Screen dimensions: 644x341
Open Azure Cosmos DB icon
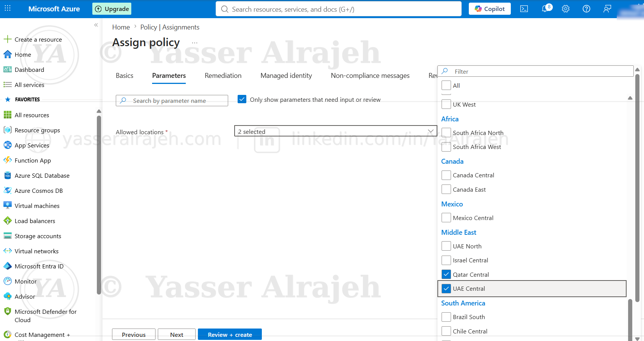[x=8, y=191]
